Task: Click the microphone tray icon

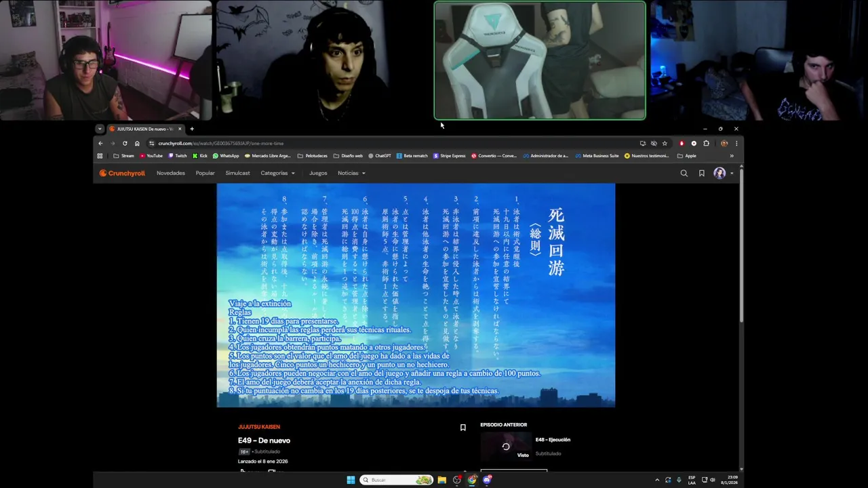Action: pyautogui.click(x=679, y=480)
